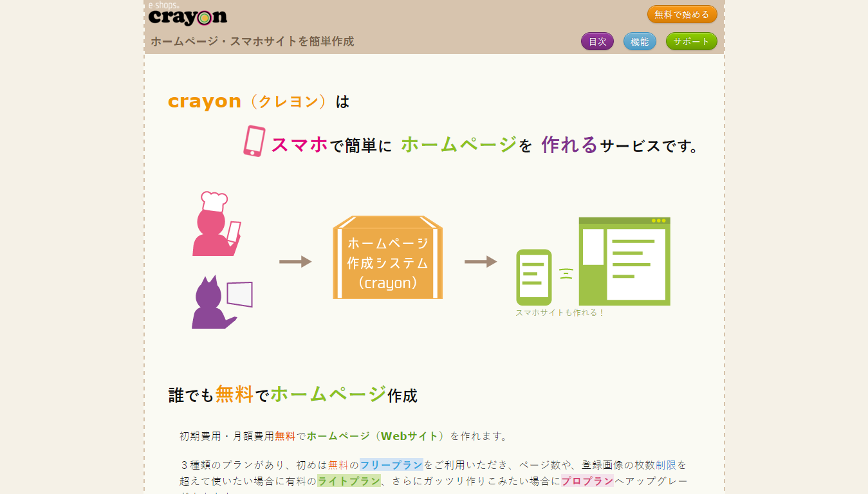Screen dimensions: 868x494
Task: Click the ホームページ・スマホサイトを簡単作成 tagline
Action: pos(252,41)
